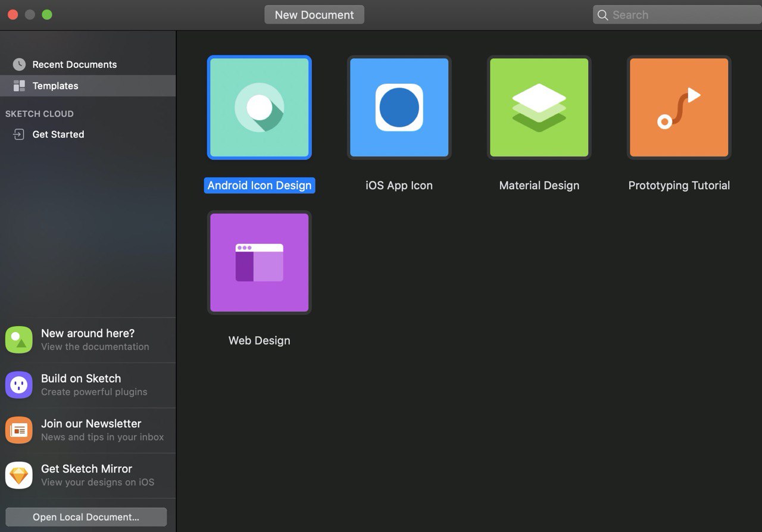
Task: Select the iOS App Icon template thumbnail
Action: coord(399,108)
